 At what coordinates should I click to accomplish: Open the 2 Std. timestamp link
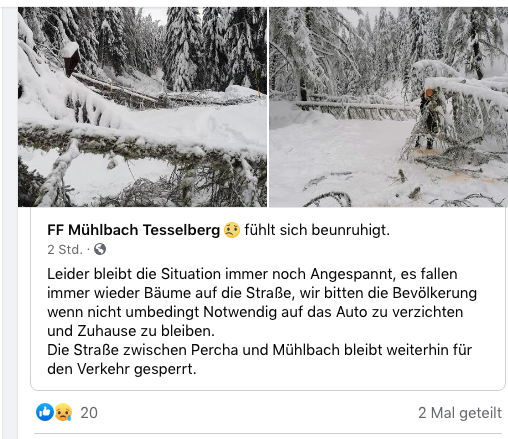(x=65, y=249)
